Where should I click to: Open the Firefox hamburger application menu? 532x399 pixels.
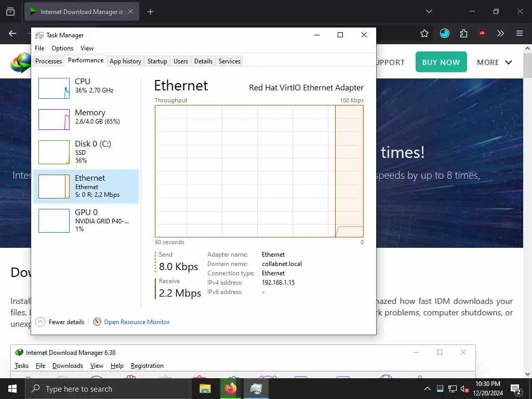click(519, 33)
